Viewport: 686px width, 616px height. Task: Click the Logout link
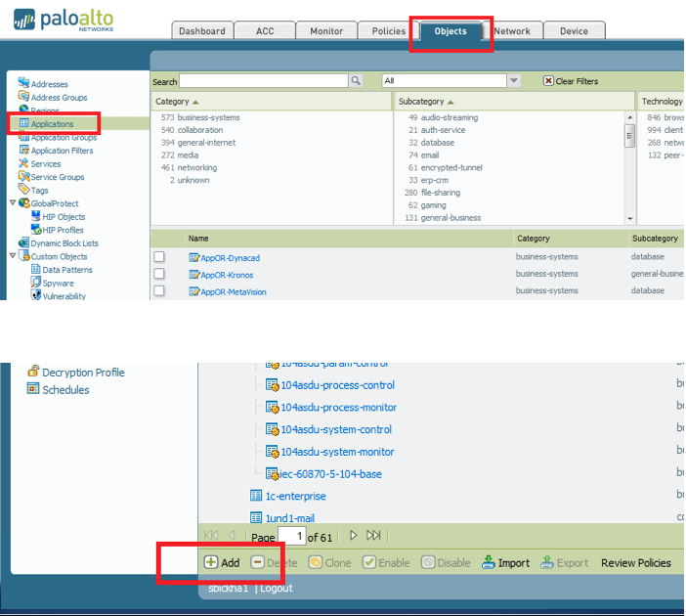point(277,588)
